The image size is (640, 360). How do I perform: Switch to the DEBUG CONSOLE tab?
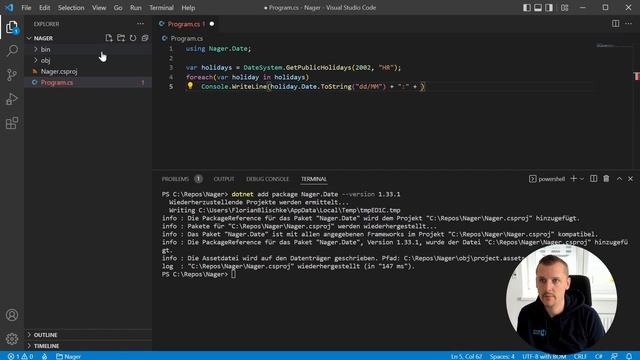click(x=267, y=179)
